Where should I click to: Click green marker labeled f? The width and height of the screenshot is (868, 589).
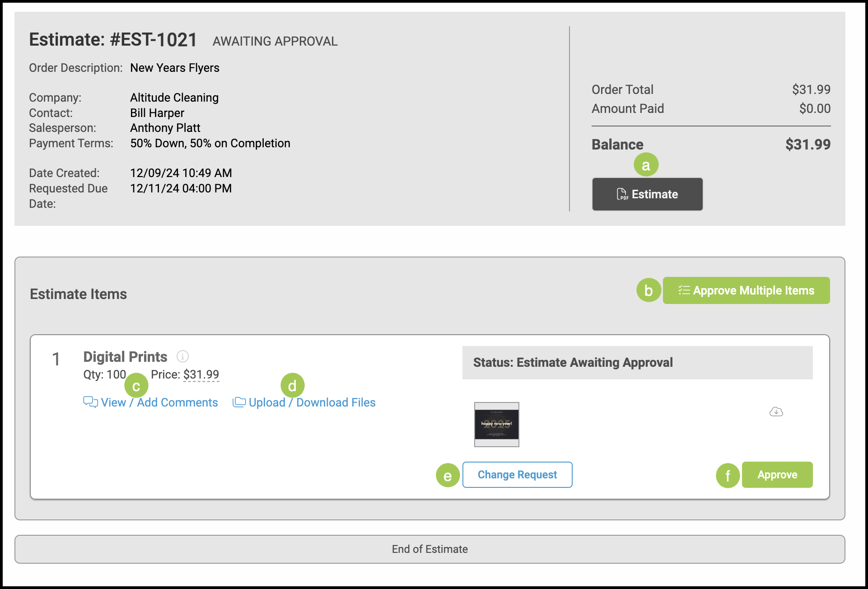tap(728, 476)
